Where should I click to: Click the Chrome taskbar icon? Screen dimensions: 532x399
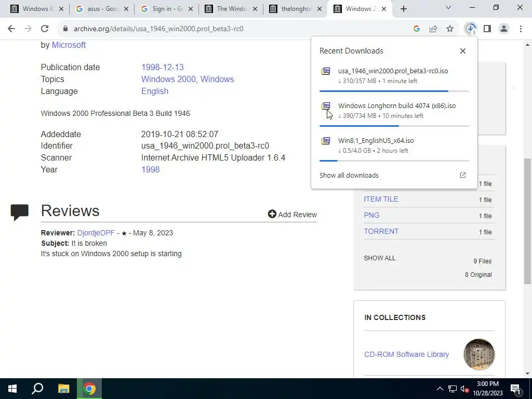(x=89, y=389)
